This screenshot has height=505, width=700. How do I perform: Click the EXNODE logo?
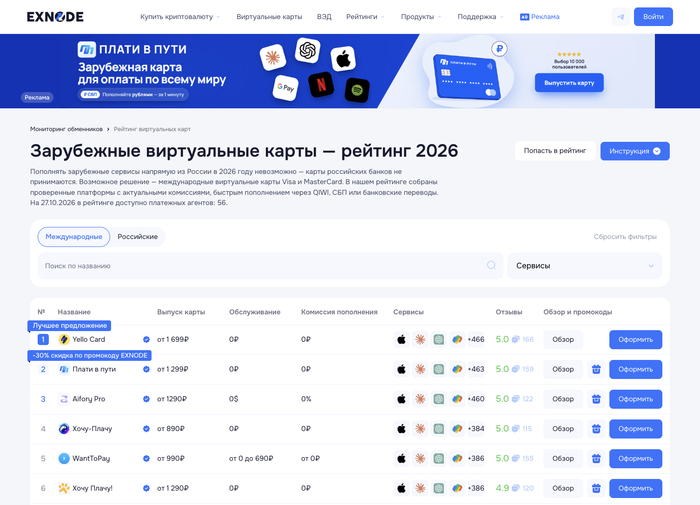[x=55, y=17]
